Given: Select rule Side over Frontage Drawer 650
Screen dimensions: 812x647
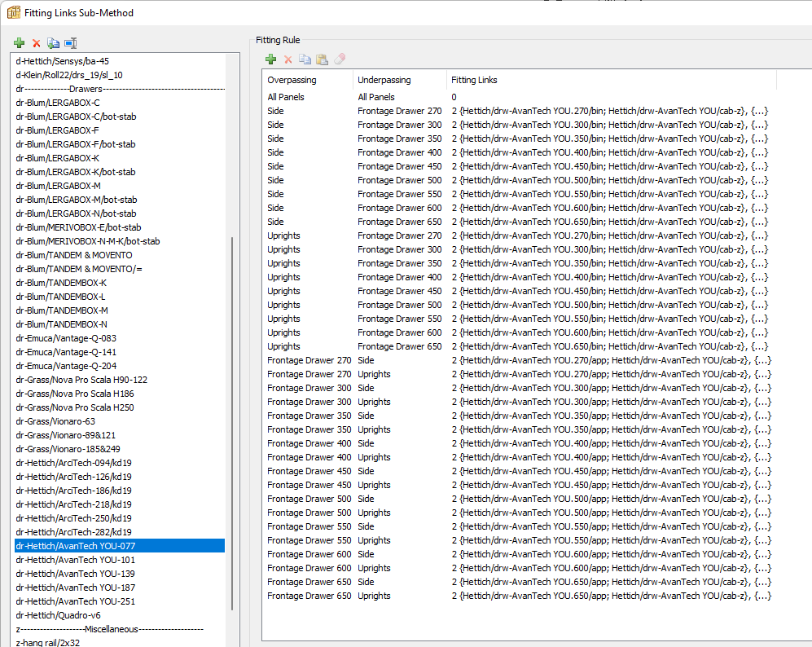Looking at the screenshot, I should point(520,222).
